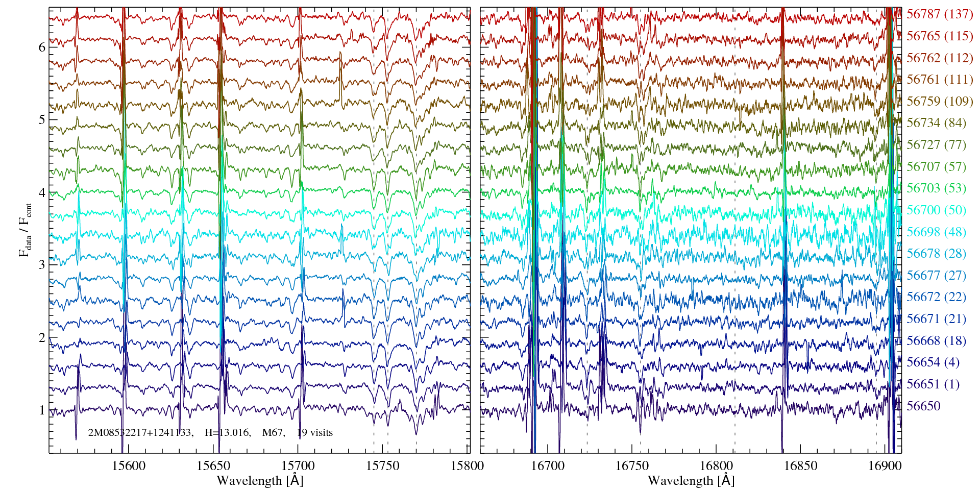Image resolution: width=980 pixels, height=490 pixels.
Task: Click the bottom 56650 legend label
Action: click(x=923, y=406)
